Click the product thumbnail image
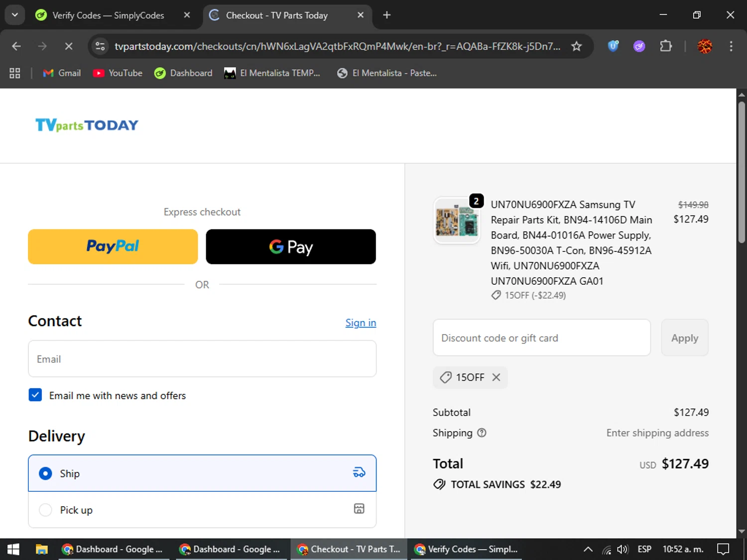The image size is (747, 560). tap(457, 220)
